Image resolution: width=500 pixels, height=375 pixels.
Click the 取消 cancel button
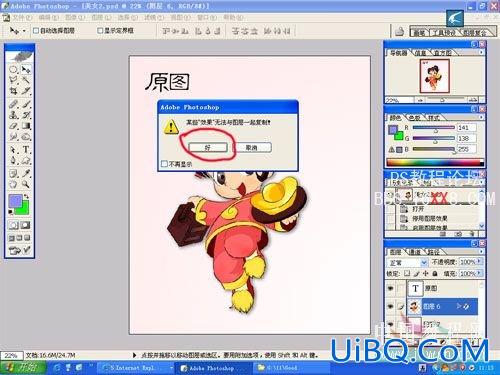(x=252, y=147)
